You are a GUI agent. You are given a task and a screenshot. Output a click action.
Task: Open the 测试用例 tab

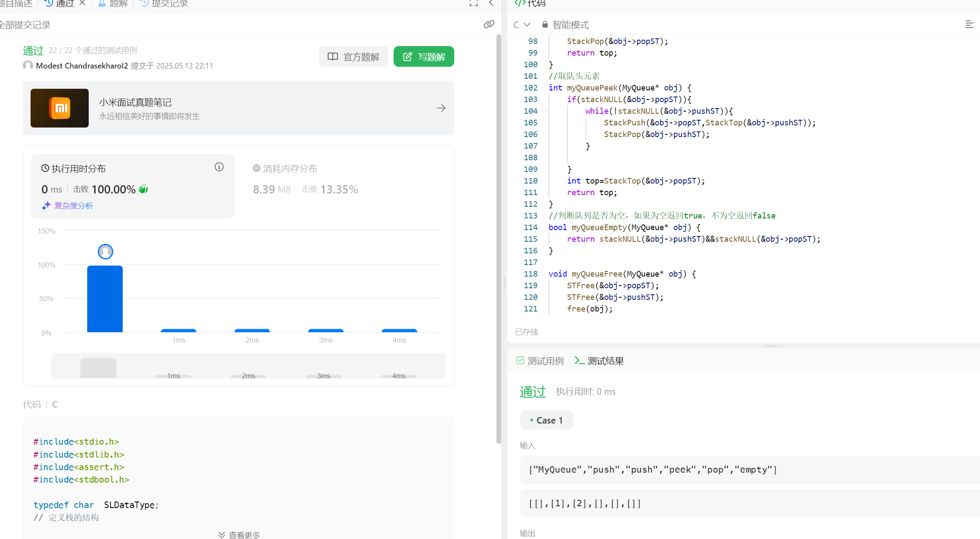click(540, 361)
